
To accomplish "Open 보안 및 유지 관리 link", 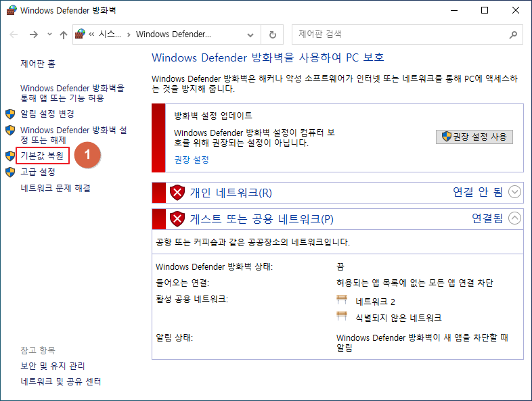I will click(x=53, y=366).
